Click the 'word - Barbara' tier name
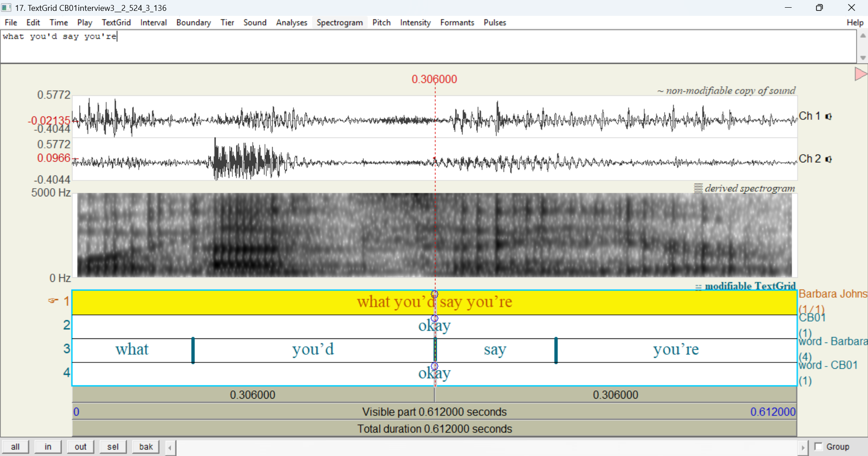This screenshot has height=456, width=868. tap(833, 341)
